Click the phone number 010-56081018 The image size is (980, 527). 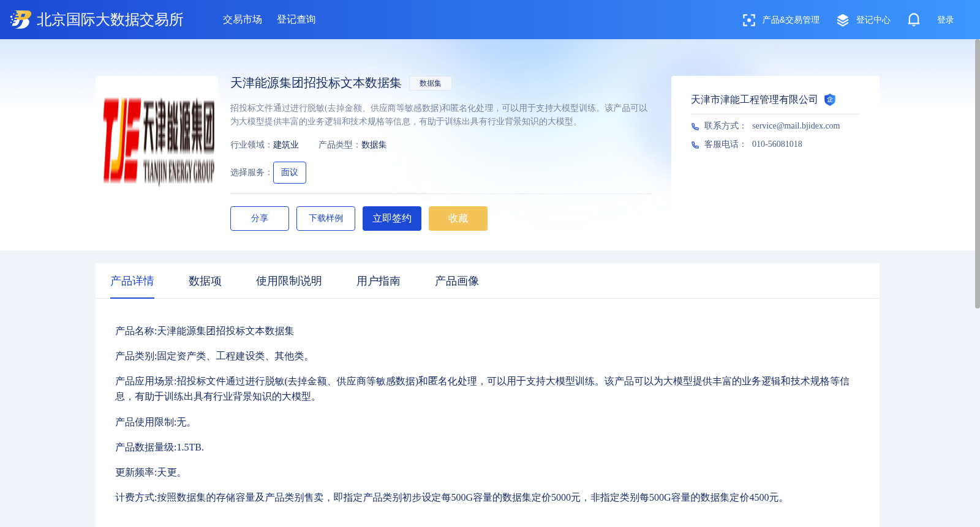click(777, 144)
